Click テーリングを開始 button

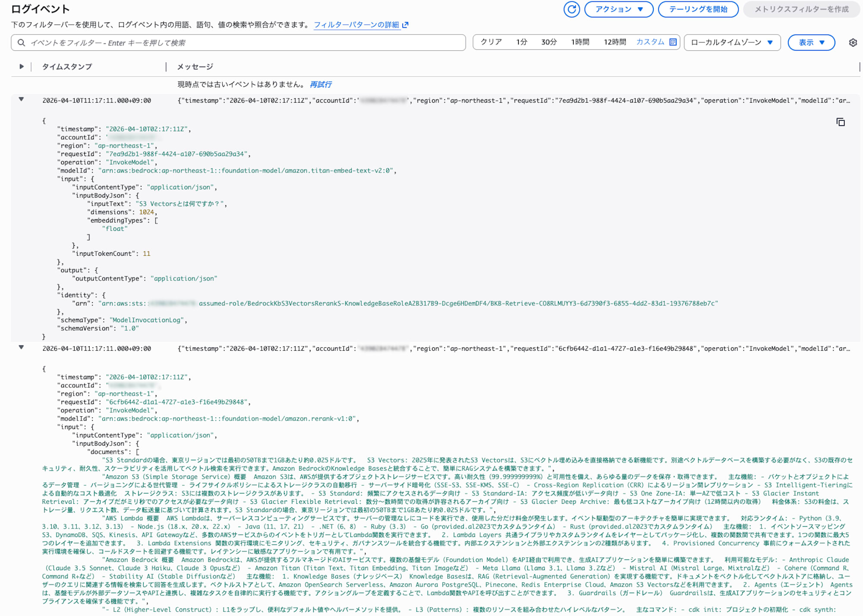(698, 9)
